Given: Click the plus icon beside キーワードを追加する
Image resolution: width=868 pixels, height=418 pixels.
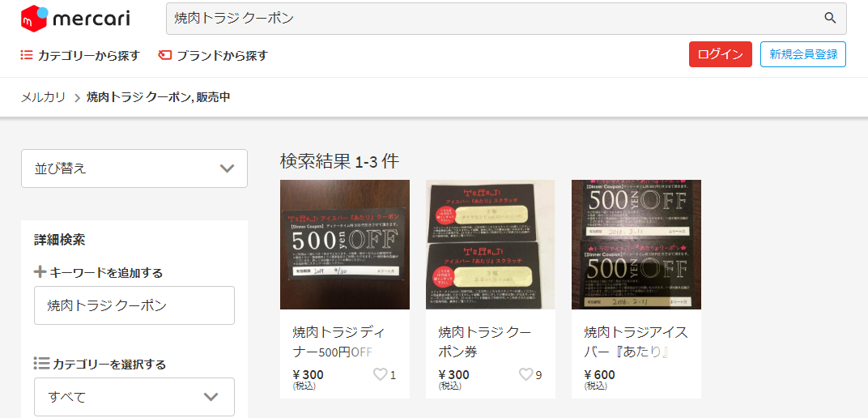Looking at the screenshot, I should (40, 272).
